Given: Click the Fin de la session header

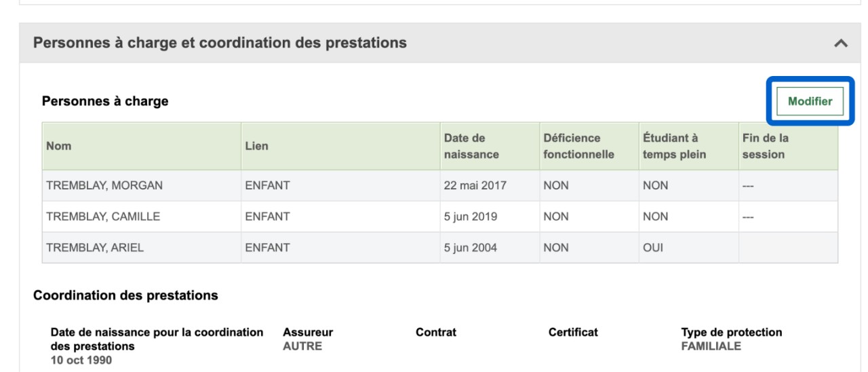Looking at the screenshot, I should coord(765,146).
